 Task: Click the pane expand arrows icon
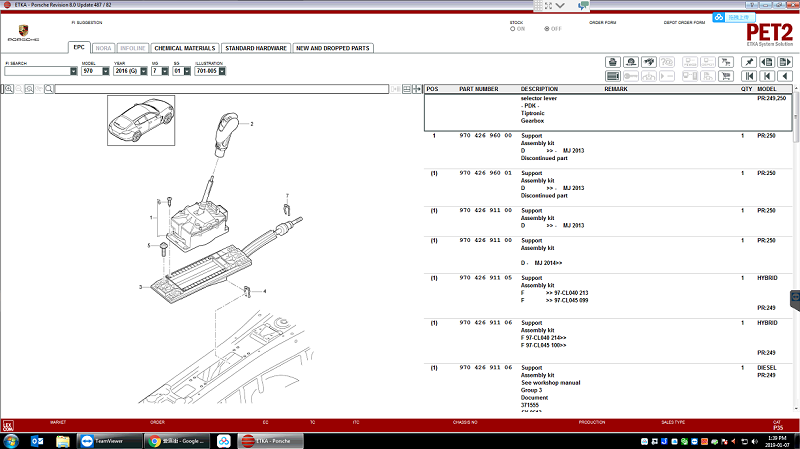tap(417, 89)
